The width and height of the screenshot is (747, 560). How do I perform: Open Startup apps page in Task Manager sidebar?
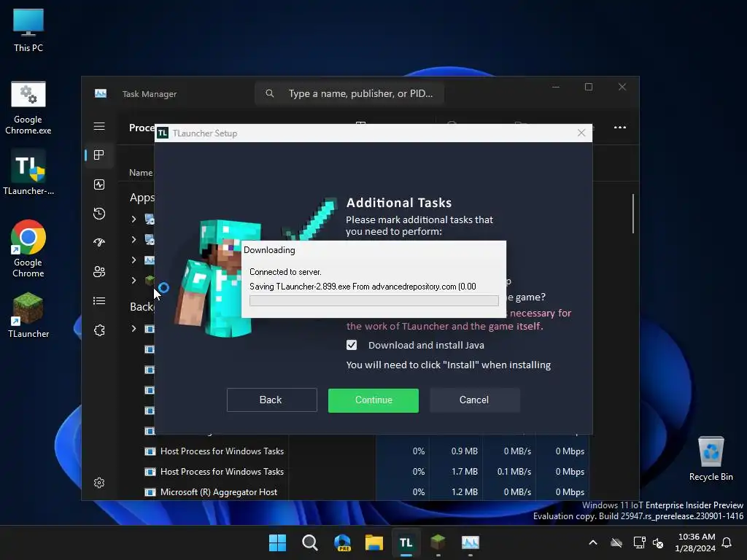tap(99, 242)
